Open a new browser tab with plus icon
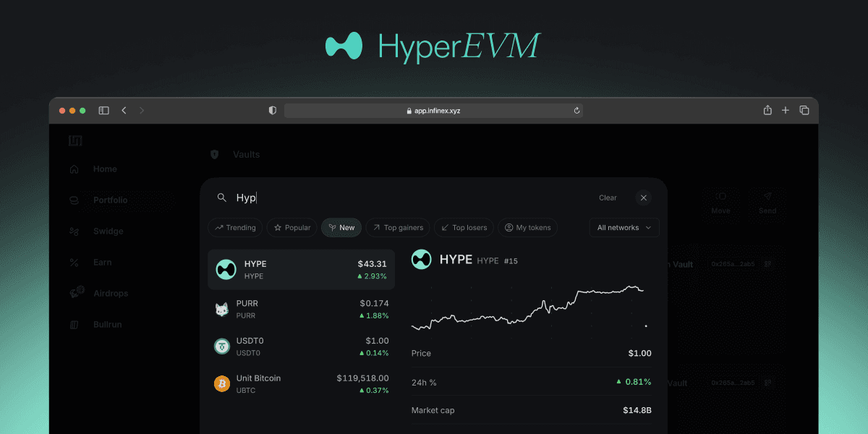Screen dimensions: 868x434 (x=786, y=111)
